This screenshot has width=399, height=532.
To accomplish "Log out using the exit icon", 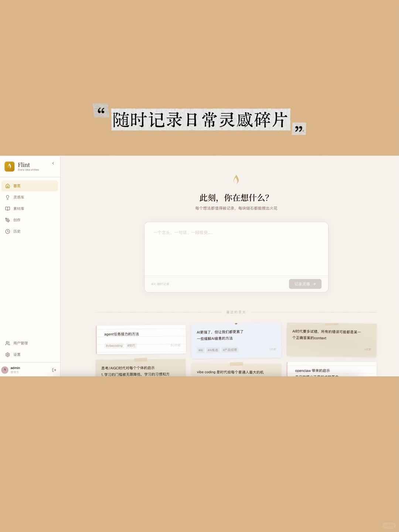I will point(54,370).
